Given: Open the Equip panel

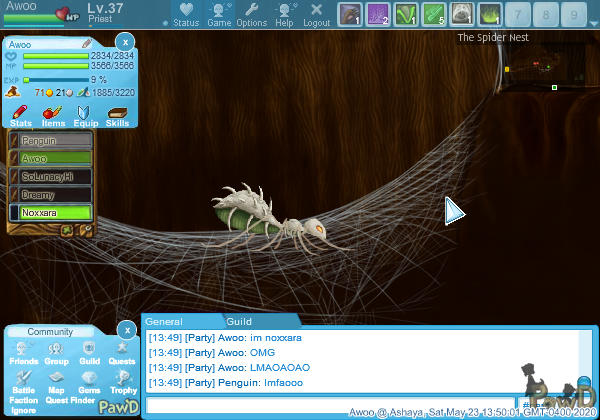Looking at the screenshot, I should click(x=84, y=113).
